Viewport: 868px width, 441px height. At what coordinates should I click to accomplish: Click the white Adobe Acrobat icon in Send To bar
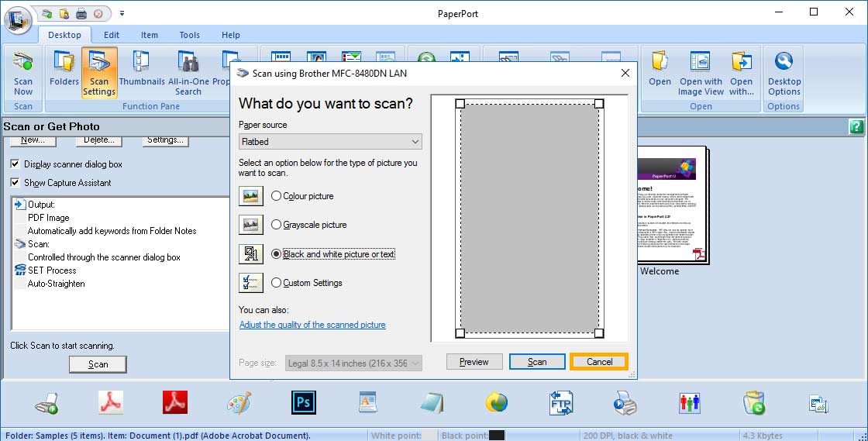point(111,403)
